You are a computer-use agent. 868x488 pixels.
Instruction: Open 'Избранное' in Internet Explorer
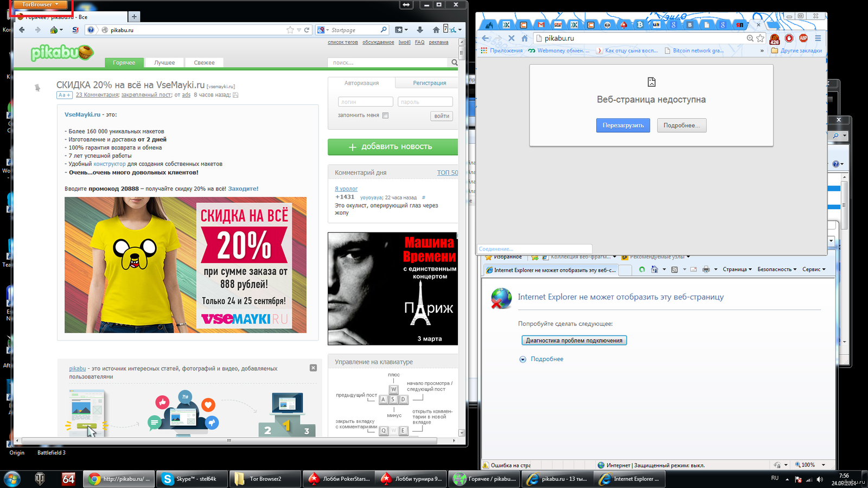tap(503, 257)
